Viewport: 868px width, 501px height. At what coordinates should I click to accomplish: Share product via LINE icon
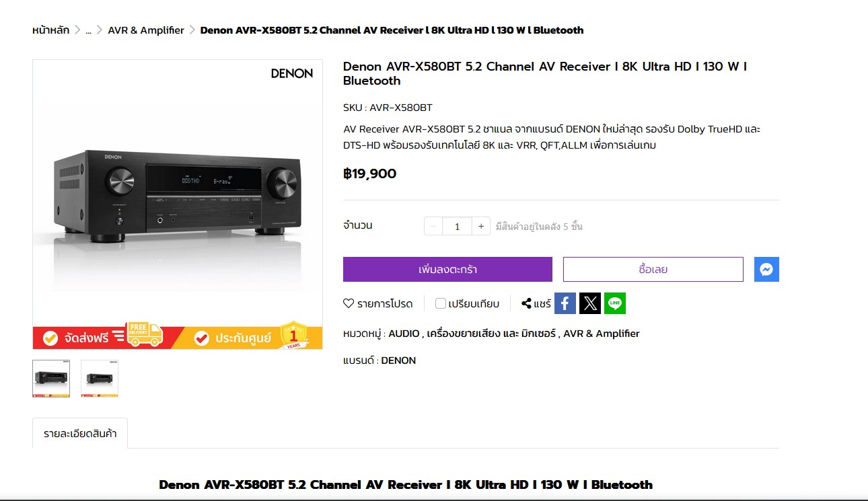(x=615, y=303)
